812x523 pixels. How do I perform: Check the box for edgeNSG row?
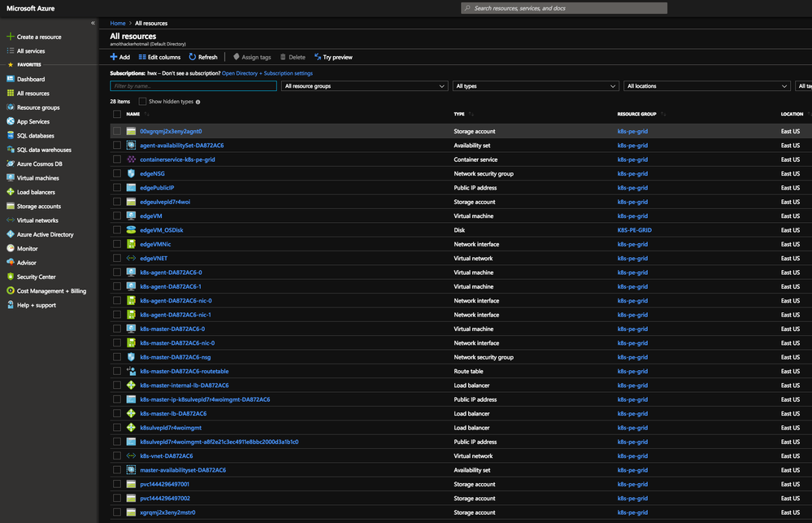[x=117, y=174]
